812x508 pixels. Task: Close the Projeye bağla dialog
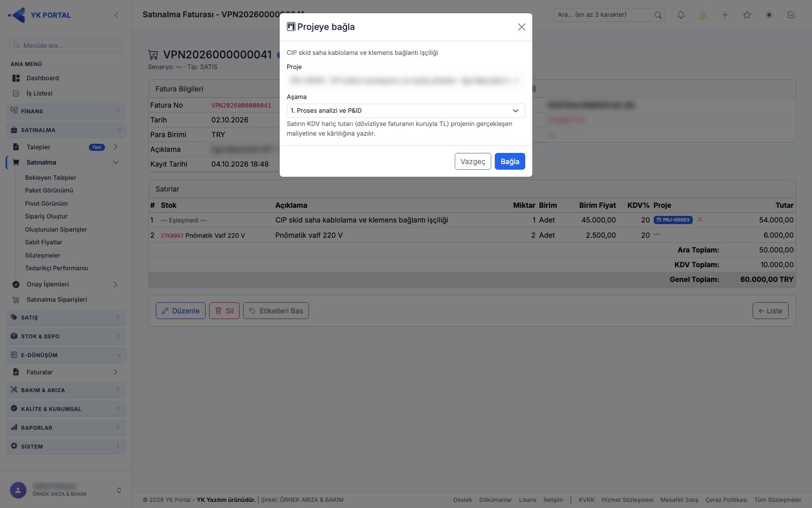(521, 27)
